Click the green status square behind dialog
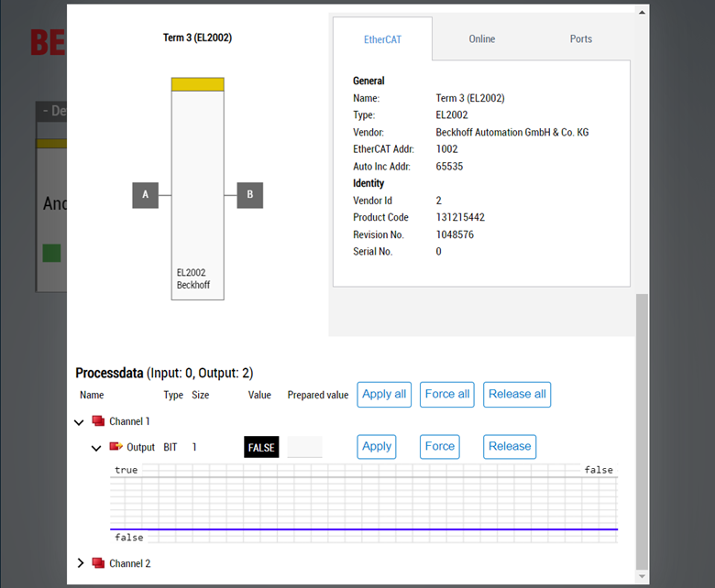 click(51, 253)
